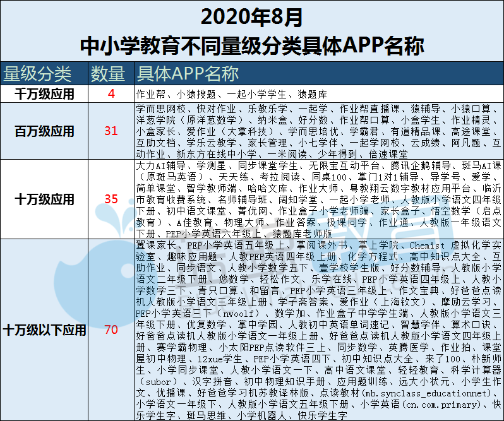Select the app name '掌门1对1辅导'
The height and width of the screenshot is (421, 504).
(x=388, y=177)
